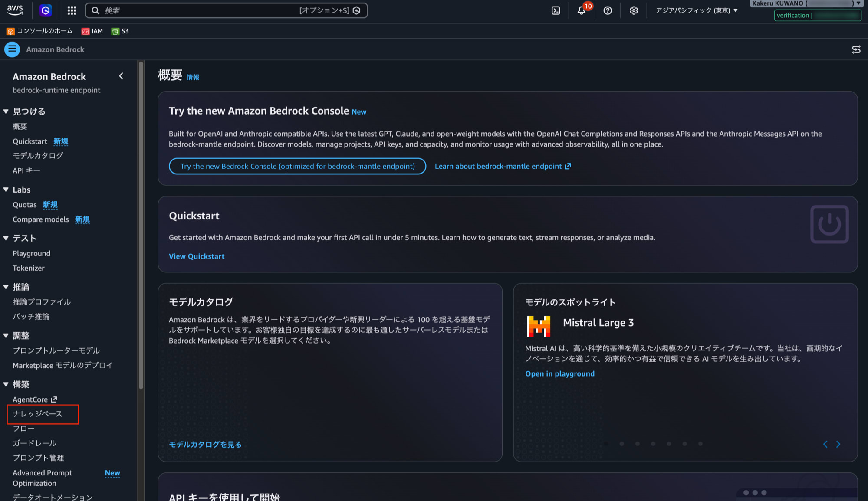
Task: Click the Mistral AI logo
Action: (x=539, y=326)
